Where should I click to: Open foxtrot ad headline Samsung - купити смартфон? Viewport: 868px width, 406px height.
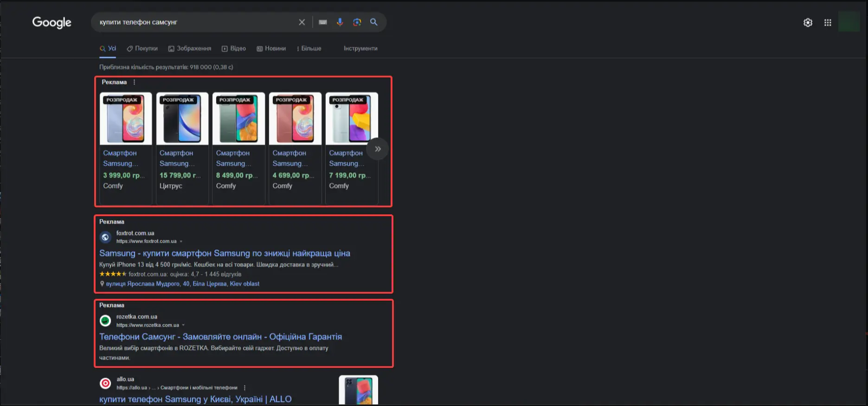(225, 253)
